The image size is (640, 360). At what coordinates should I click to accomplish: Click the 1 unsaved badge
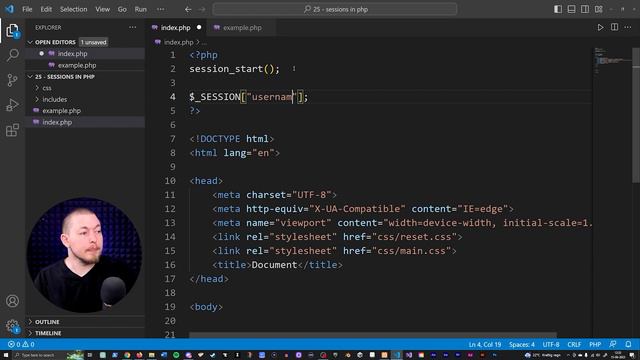tap(93, 42)
